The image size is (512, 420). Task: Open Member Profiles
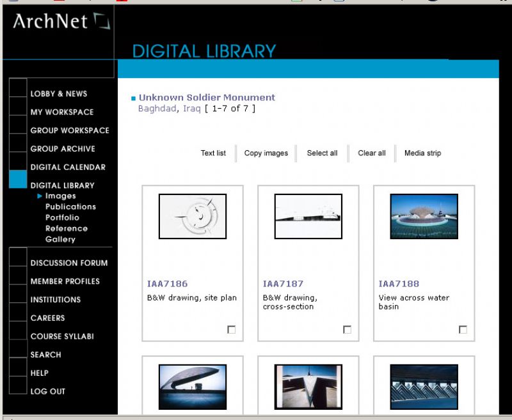click(x=65, y=281)
